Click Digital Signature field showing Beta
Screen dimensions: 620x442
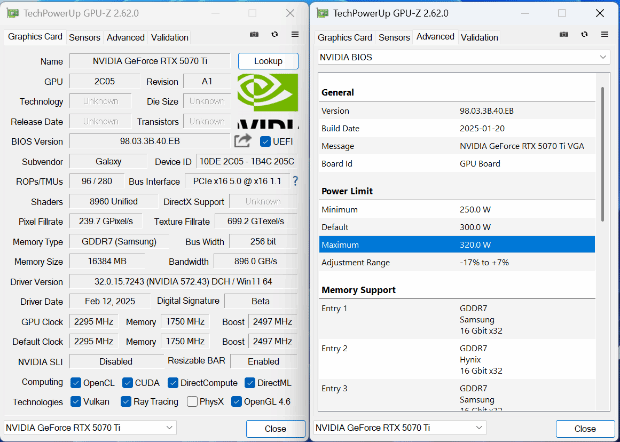[261, 301]
